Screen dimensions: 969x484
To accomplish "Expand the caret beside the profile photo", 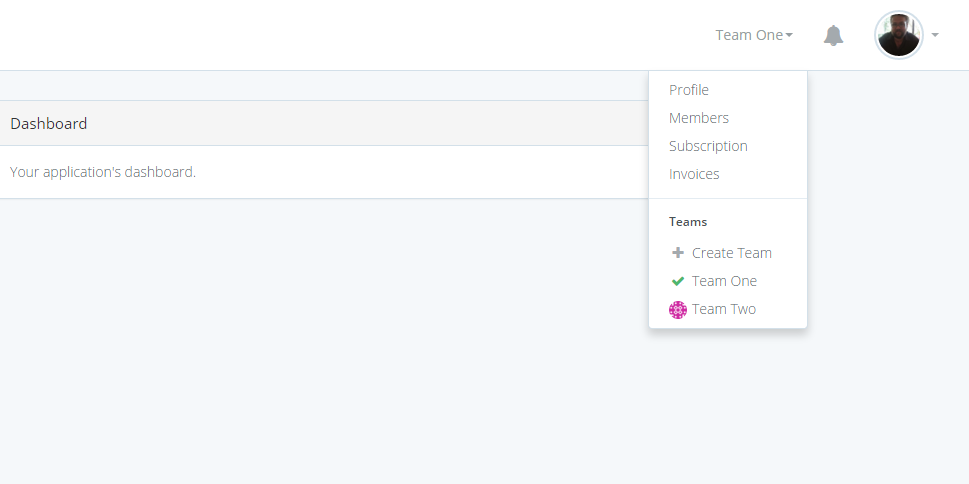I will [x=935, y=36].
